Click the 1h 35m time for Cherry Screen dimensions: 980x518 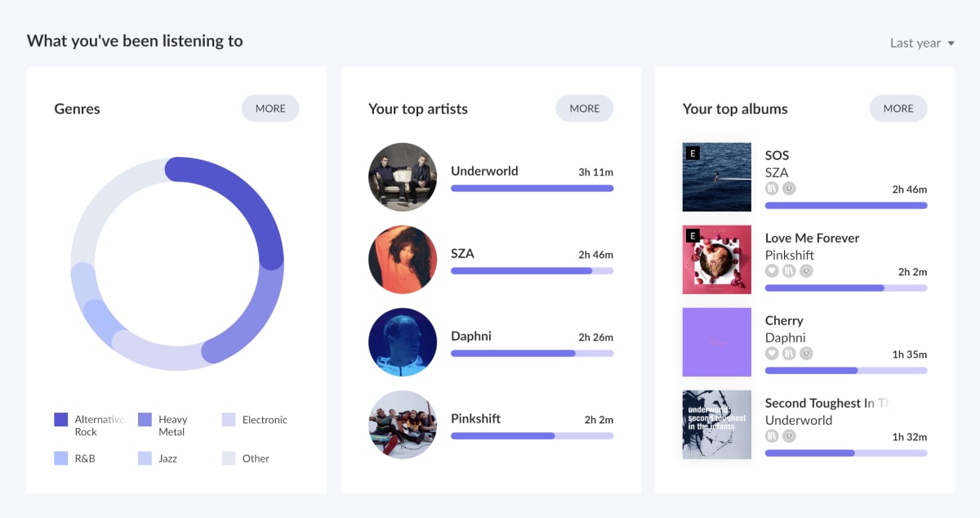[910, 355]
